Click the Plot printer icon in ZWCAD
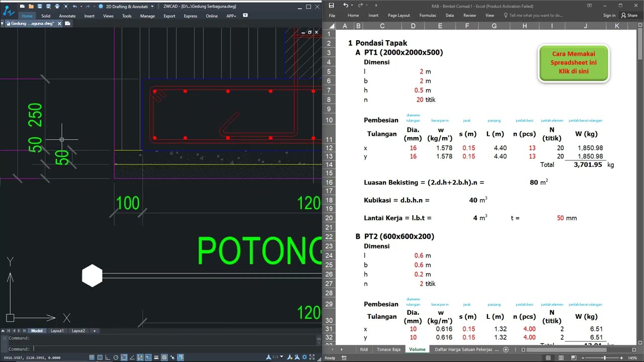 click(57, 6)
